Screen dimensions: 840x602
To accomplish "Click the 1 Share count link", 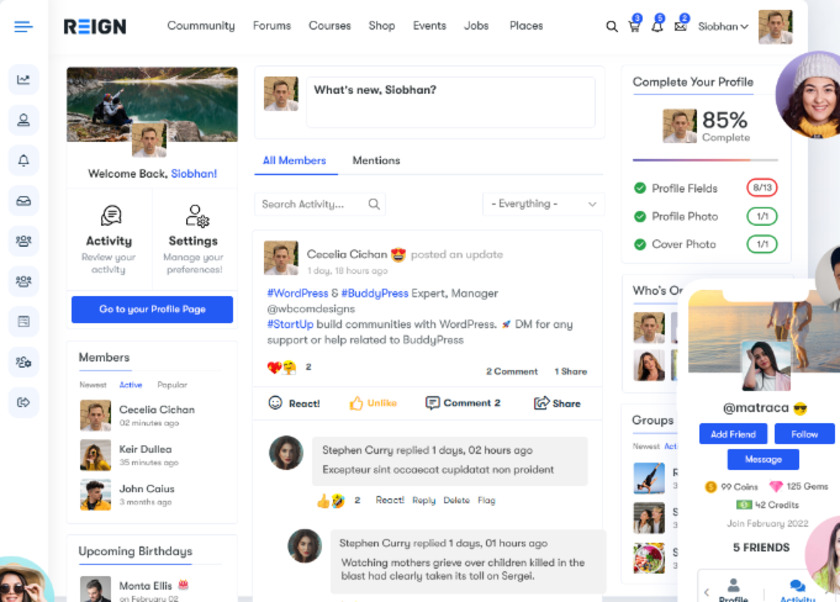I will coord(571,372).
